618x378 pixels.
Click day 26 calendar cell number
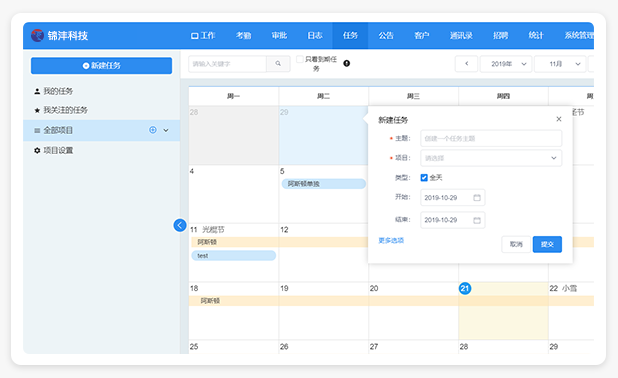[284, 346]
